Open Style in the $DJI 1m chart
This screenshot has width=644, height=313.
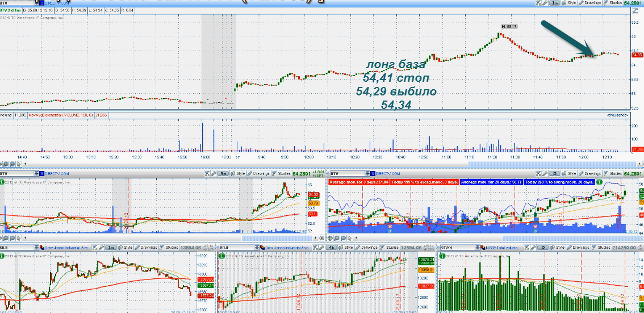(x=126, y=247)
